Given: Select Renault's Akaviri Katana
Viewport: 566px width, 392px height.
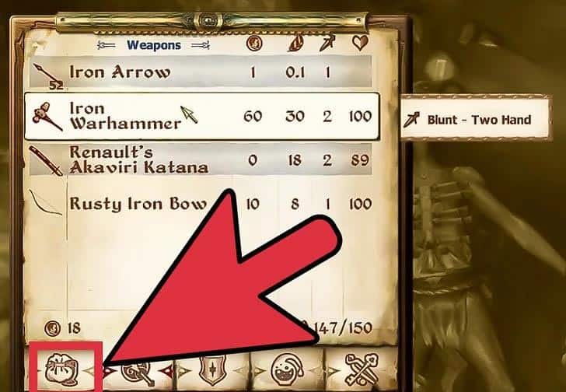Looking at the screenshot, I should (x=201, y=159).
